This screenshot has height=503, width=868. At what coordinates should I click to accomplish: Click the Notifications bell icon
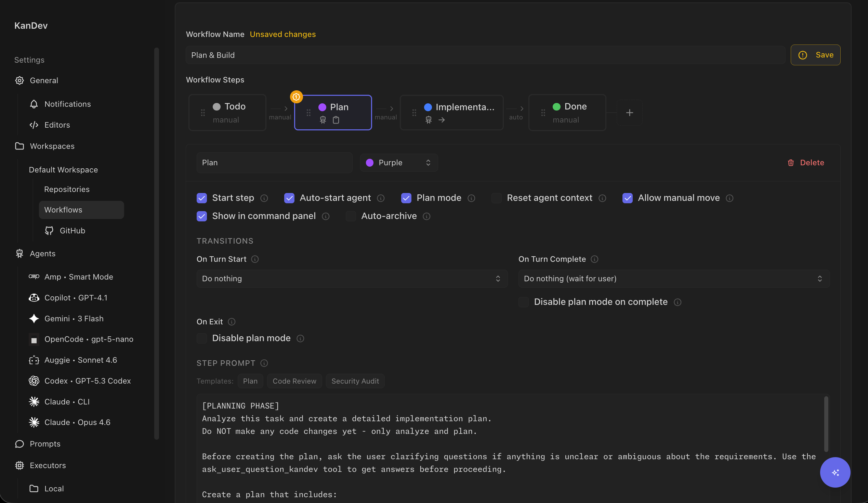point(34,104)
